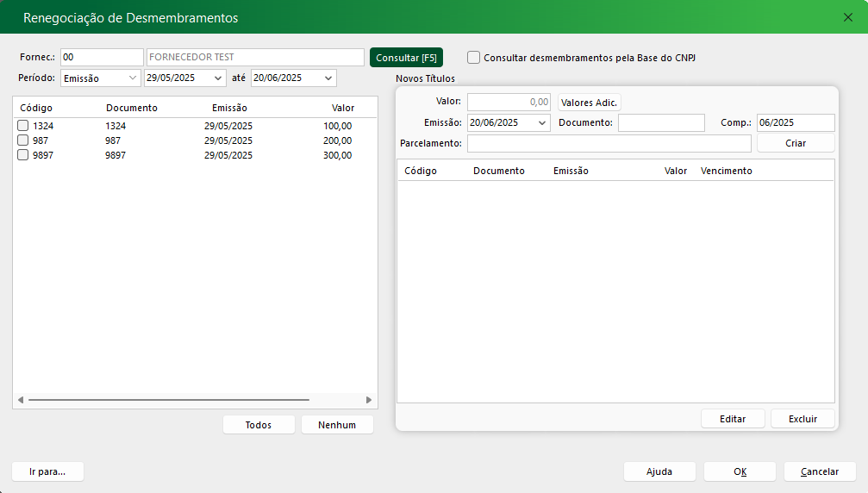
Task: Expand the Emissão date dropdown in Novos Títulos
Action: point(542,123)
